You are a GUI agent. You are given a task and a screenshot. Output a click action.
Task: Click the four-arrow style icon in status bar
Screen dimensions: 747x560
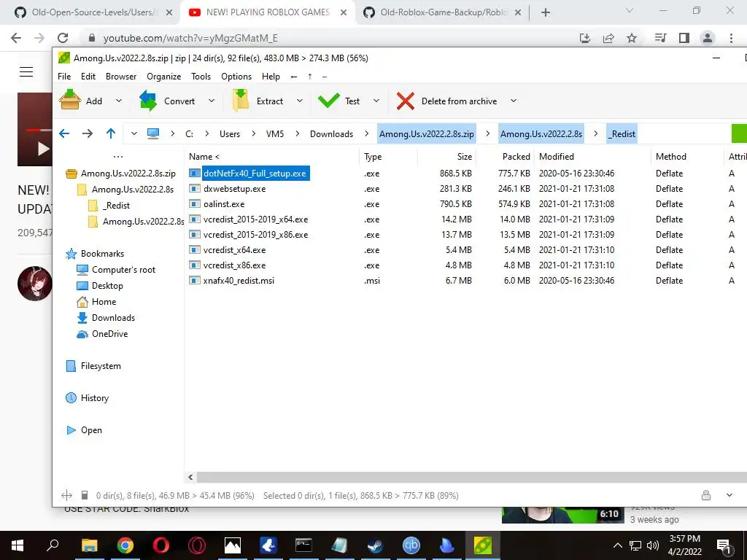pyautogui.click(x=66, y=495)
